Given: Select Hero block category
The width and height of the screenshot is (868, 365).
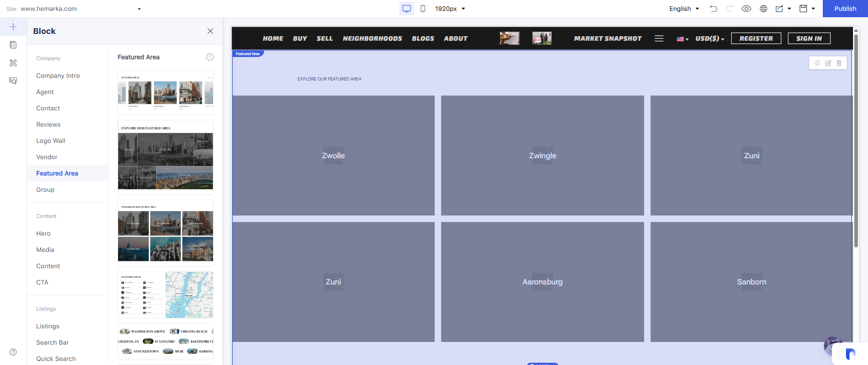Looking at the screenshot, I should click(x=43, y=233).
